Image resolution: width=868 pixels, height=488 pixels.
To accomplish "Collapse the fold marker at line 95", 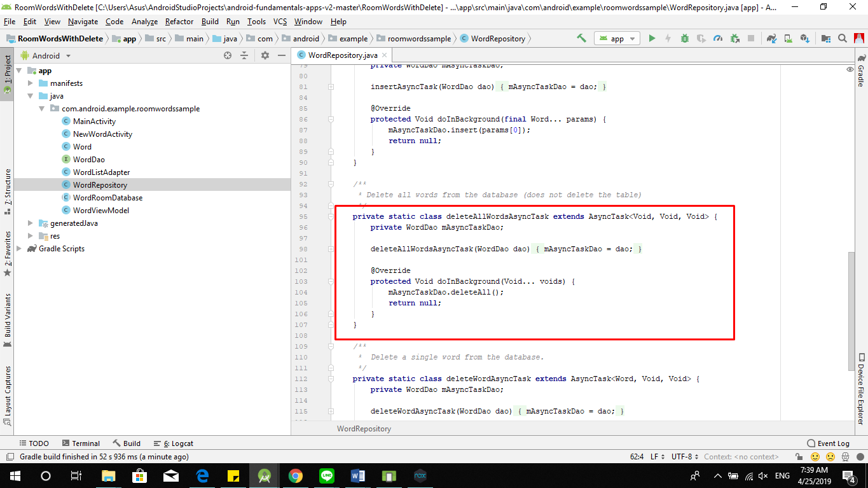I will tap(331, 216).
